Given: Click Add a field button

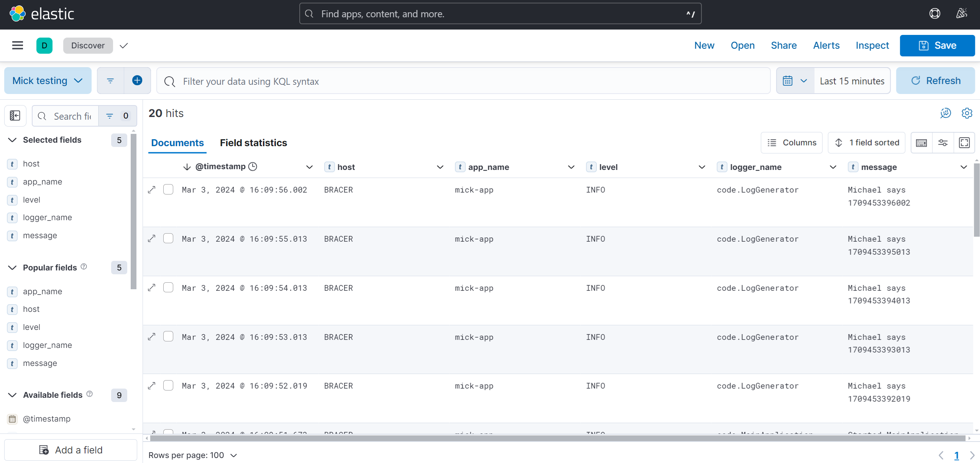Looking at the screenshot, I should (71, 450).
